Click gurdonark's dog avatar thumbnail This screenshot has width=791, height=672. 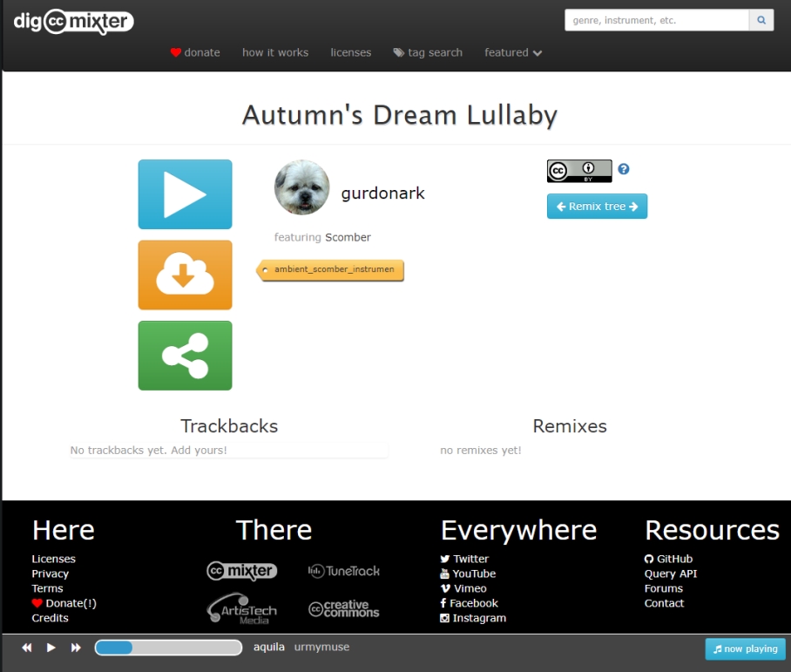coord(301,187)
